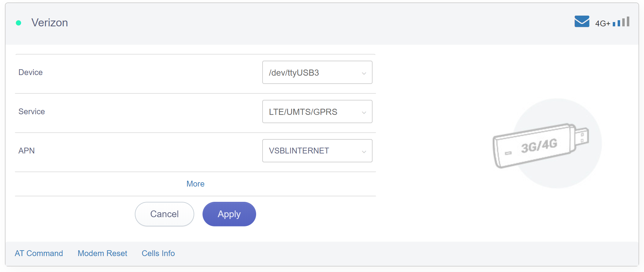Open the SMS envelope icon
644x272 pixels.
point(582,21)
